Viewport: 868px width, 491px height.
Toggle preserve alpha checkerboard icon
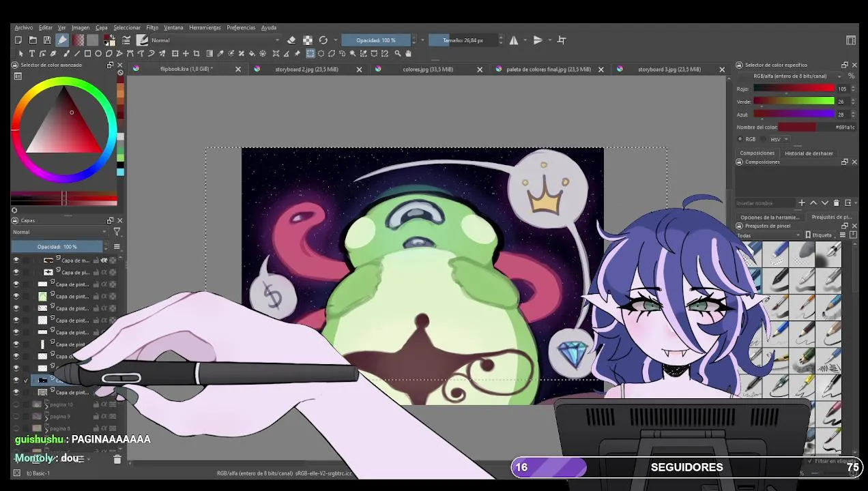308,40
